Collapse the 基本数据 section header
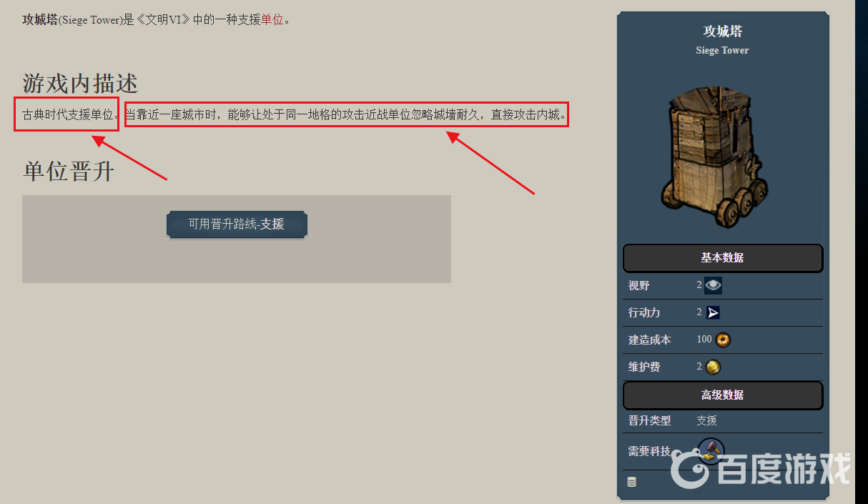Viewport: 868px width, 504px height. [x=723, y=258]
